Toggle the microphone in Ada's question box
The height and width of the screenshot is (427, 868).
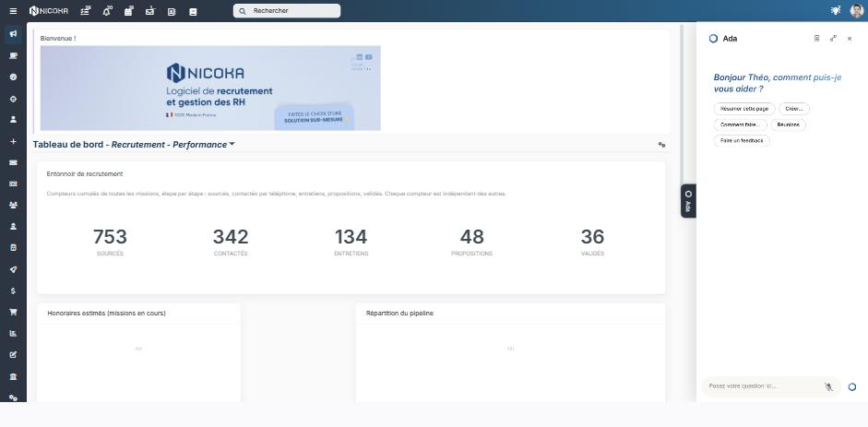click(x=828, y=386)
